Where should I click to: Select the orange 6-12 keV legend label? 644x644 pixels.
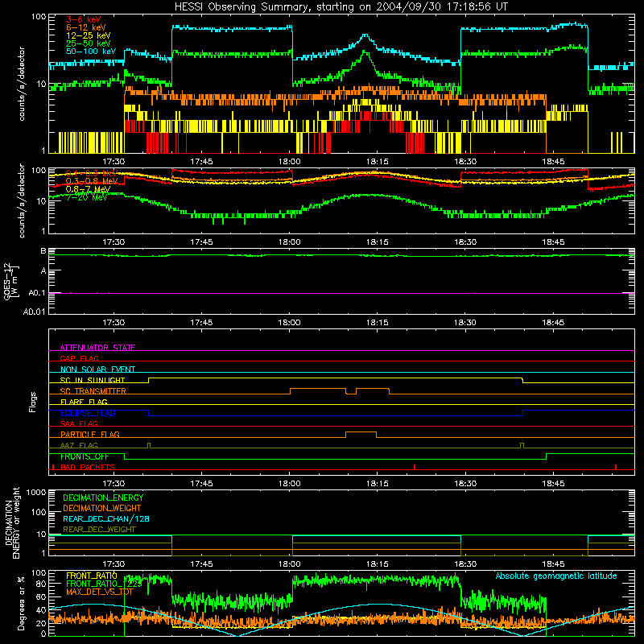click(86, 27)
